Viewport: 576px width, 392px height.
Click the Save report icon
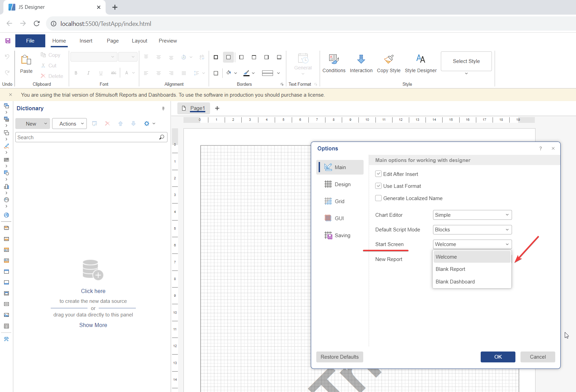(7, 41)
